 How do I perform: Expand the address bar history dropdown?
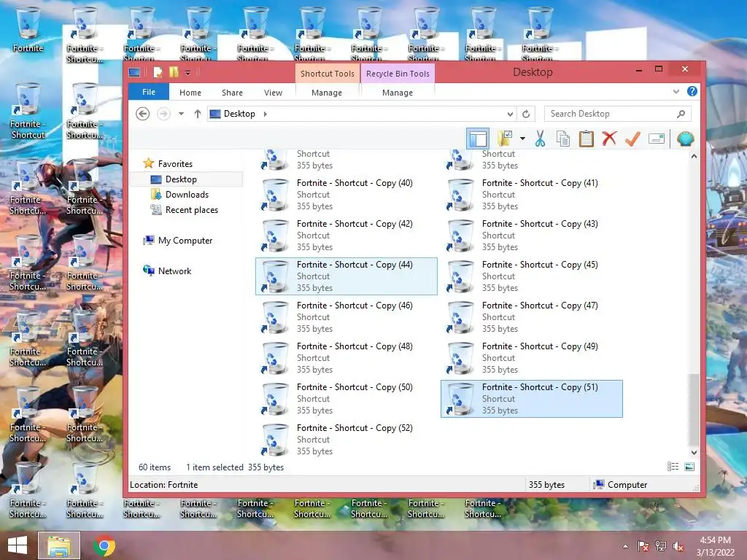(510, 114)
